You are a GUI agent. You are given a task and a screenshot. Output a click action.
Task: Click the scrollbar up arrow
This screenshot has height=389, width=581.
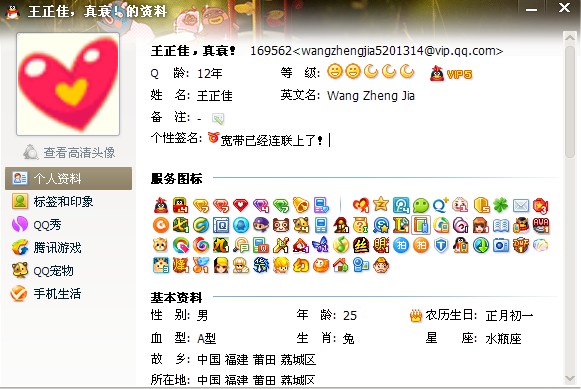coord(570,37)
